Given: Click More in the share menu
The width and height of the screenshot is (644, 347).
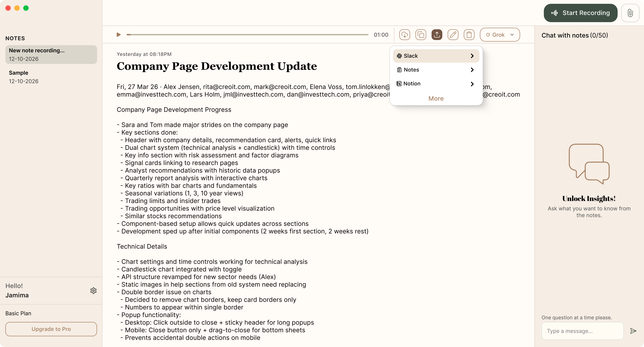Looking at the screenshot, I should 436,99.
